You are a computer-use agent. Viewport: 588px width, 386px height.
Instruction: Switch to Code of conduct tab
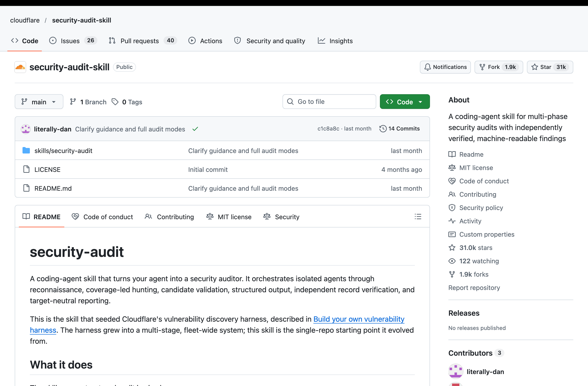(102, 216)
